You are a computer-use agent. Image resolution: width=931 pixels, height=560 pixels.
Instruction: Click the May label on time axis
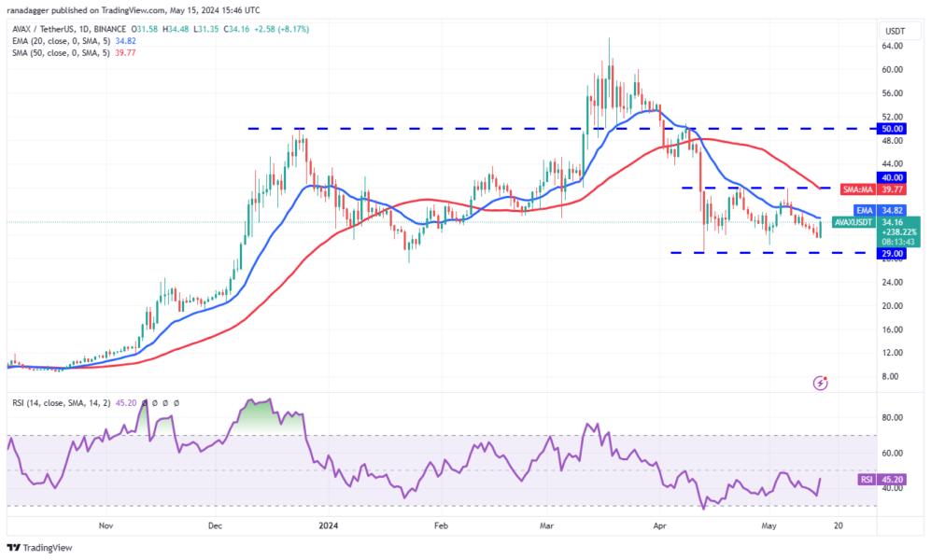pyautogui.click(x=769, y=525)
